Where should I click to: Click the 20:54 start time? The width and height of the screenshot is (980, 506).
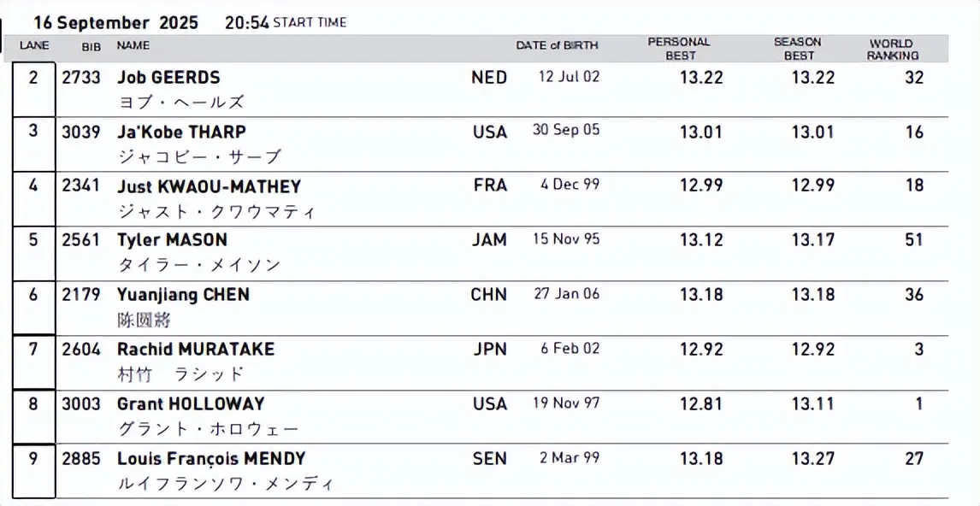click(247, 23)
